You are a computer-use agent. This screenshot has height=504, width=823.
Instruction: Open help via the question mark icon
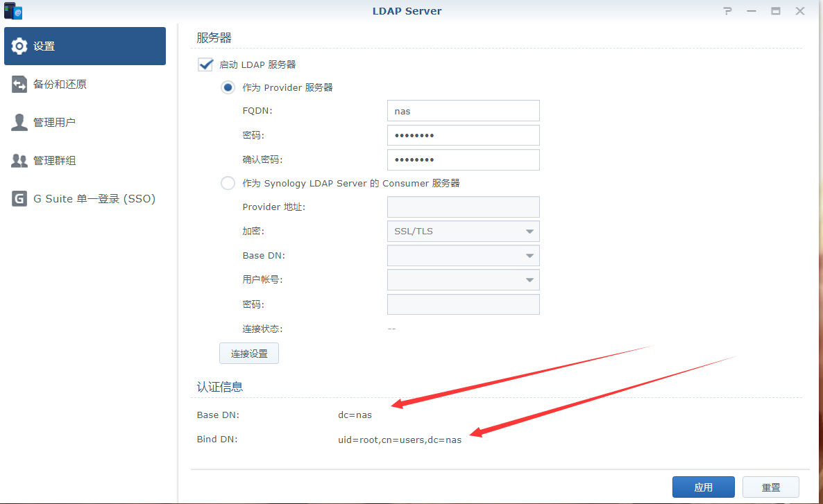click(x=727, y=11)
